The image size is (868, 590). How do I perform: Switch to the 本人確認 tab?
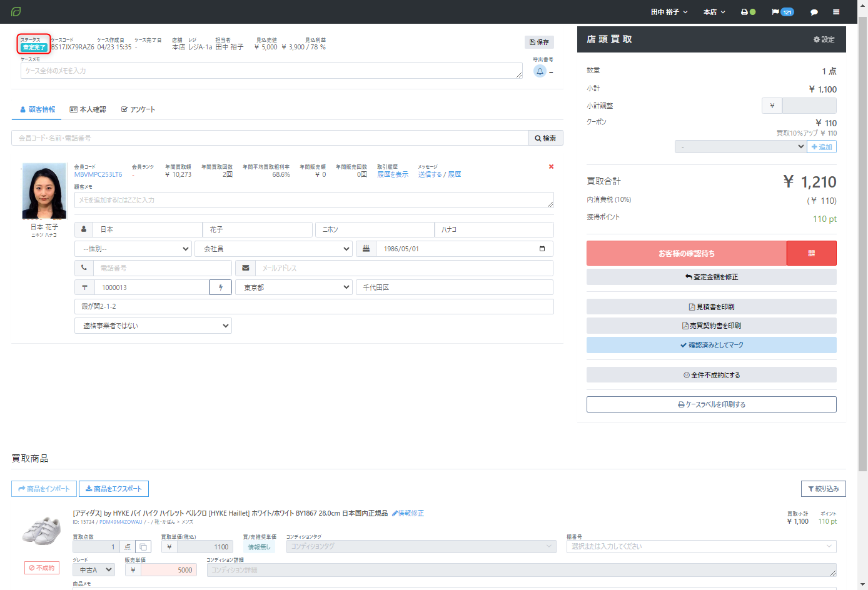coord(88,109)
